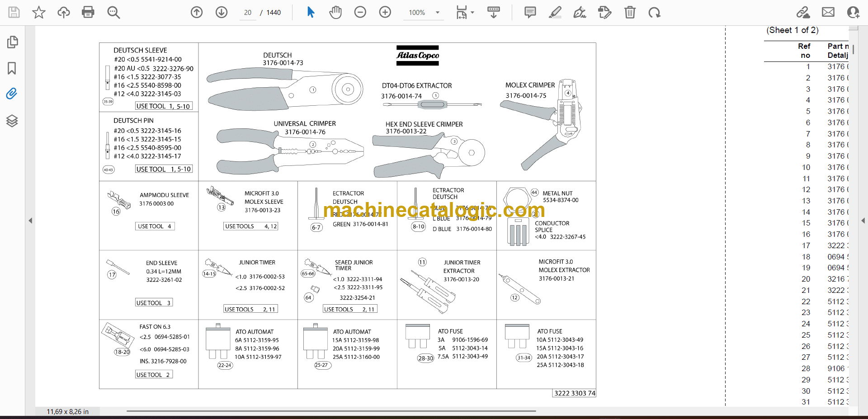Open the zoom level dropdown arrow
The height and width of the screenshot is (419, 868).
(x=438, y=13)
